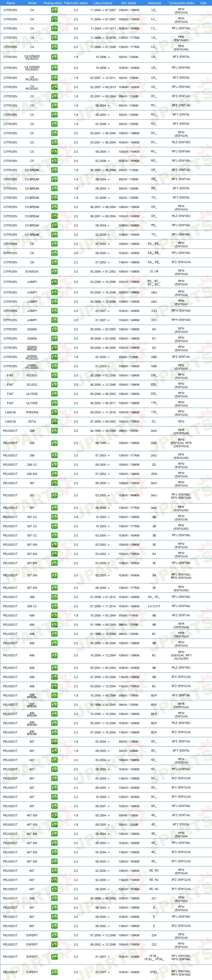Image resolution: width=212 pixels, height=980 pixels.
Task: Click the fuel icon in the Lancia Zeta row
Action: click(x=54, y=422)
